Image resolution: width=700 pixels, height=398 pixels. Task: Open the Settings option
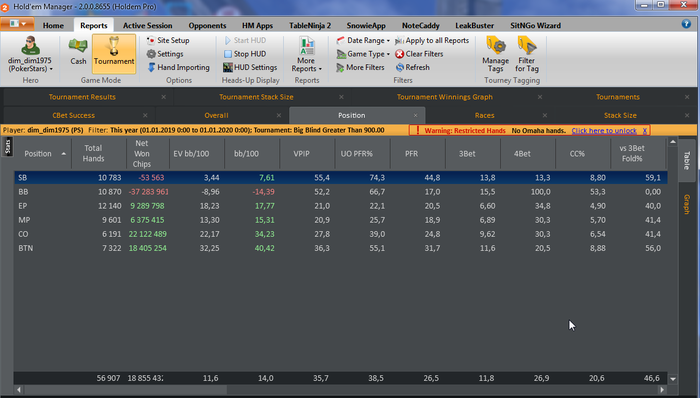[165, 54]
